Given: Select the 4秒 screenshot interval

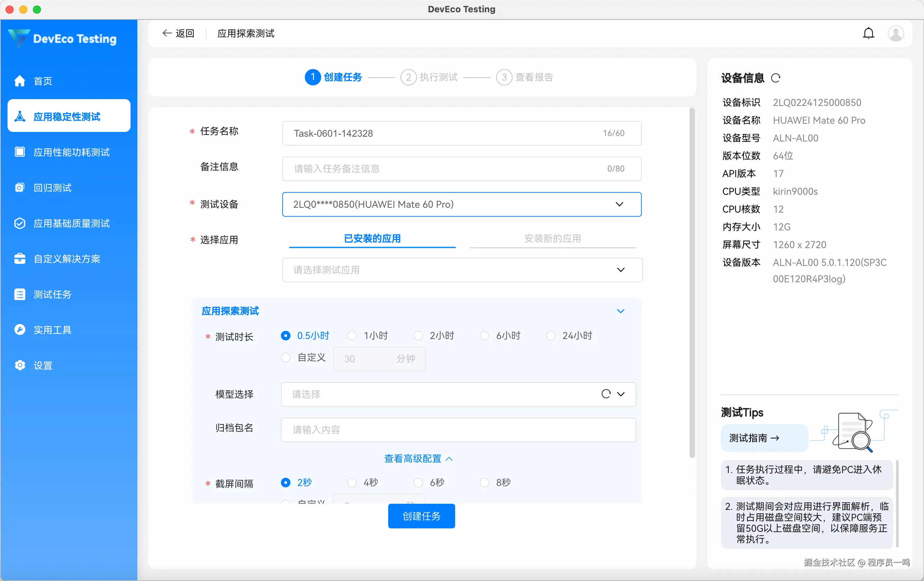Looking at the screenshot, I should point(352,482).
